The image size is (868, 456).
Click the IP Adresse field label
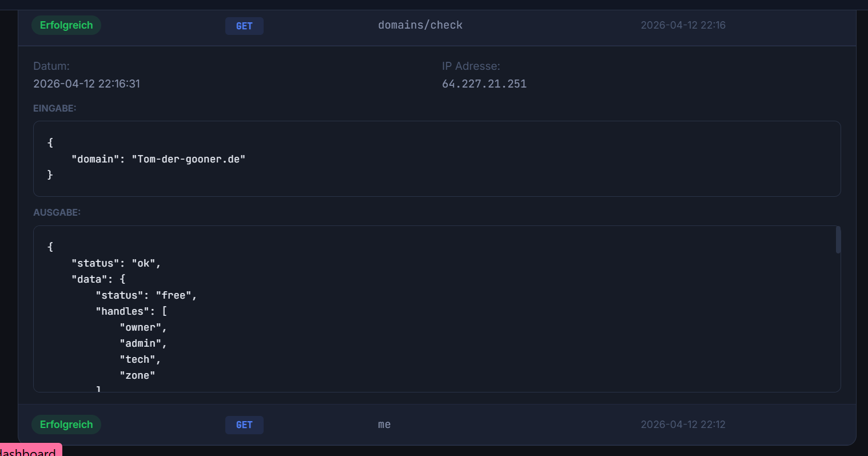point(471,66)
